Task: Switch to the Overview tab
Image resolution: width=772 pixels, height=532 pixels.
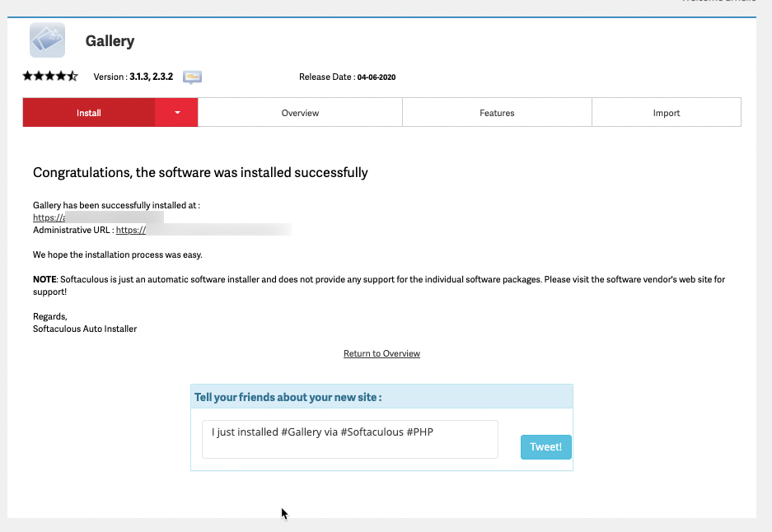Action: pos(300,113)
